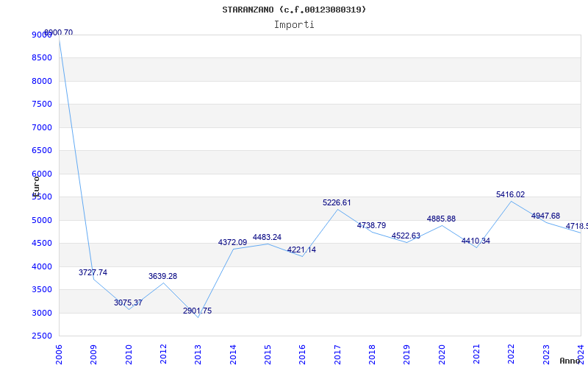
Task: Select the 3727.74 data label for 2009
Action: point(93,272)
